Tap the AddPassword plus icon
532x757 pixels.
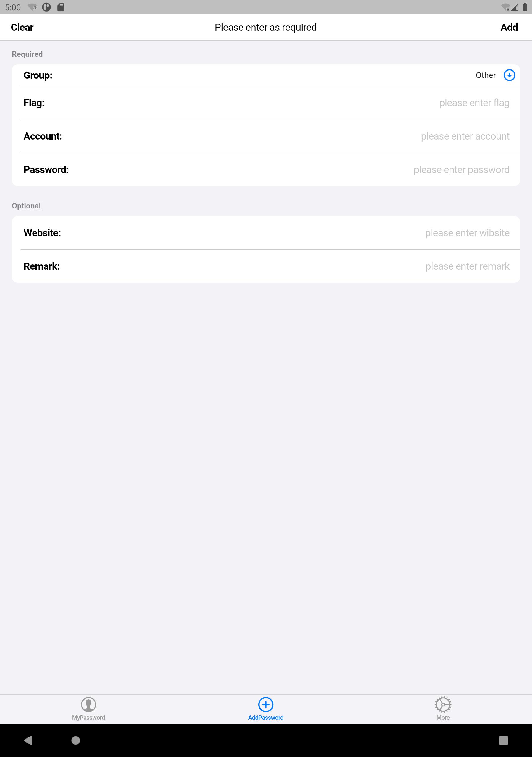pyautogui.click(x=266, y=705)
